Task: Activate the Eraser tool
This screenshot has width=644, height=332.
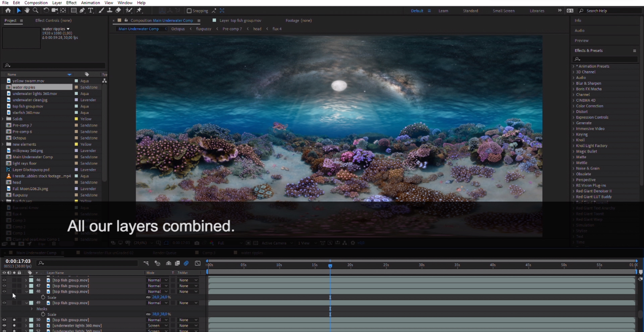Action: 118,11
